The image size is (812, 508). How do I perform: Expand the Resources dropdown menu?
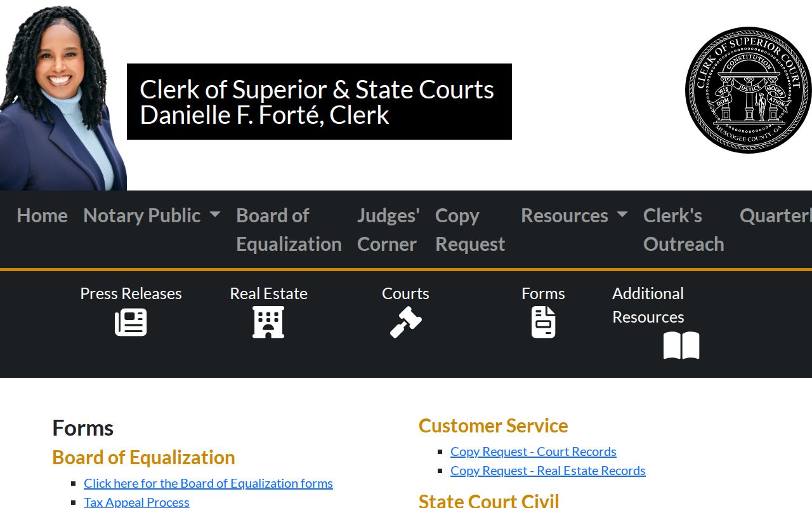coord(574,215)
